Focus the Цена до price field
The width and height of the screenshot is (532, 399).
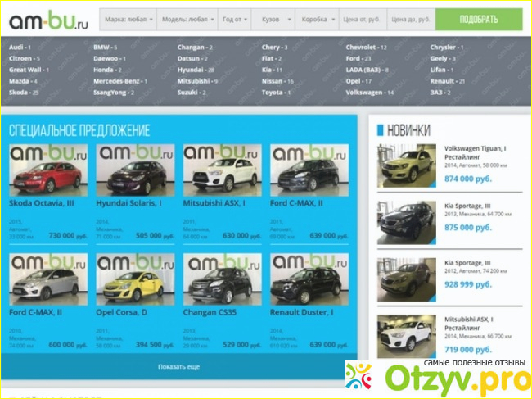click(410, 19)
